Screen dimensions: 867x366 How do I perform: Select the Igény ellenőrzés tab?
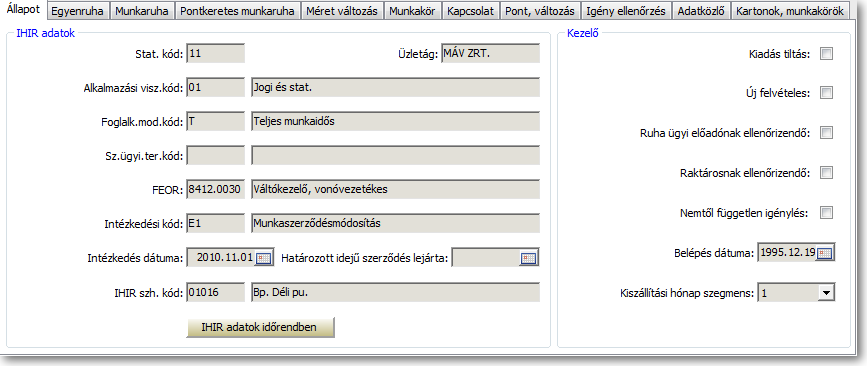click(626, 11)
